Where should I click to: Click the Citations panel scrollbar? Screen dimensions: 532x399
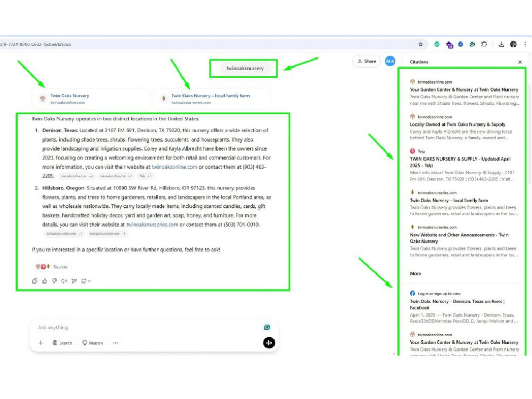click(529, 133)
